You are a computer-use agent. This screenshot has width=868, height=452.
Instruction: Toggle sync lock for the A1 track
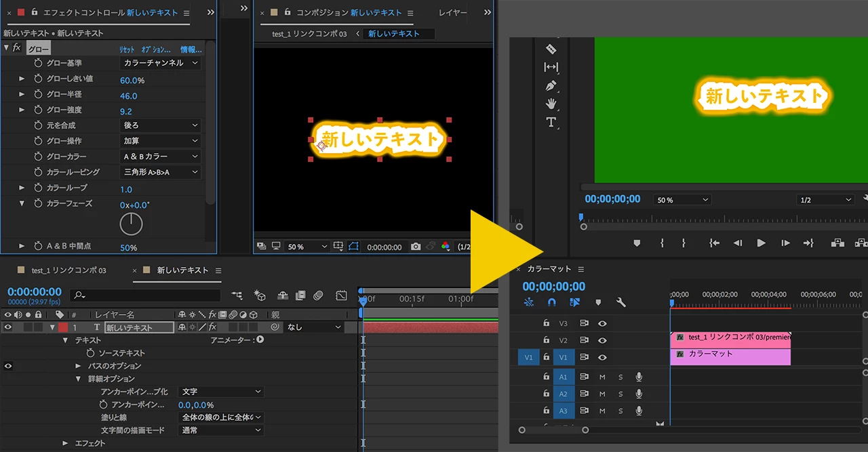pyautogui.click(x=584, y=377)
